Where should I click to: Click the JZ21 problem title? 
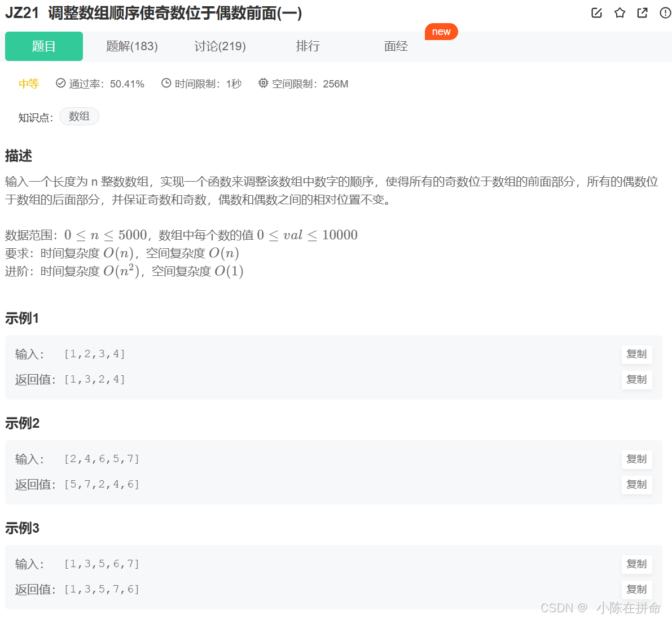click(x=153, y=13)
